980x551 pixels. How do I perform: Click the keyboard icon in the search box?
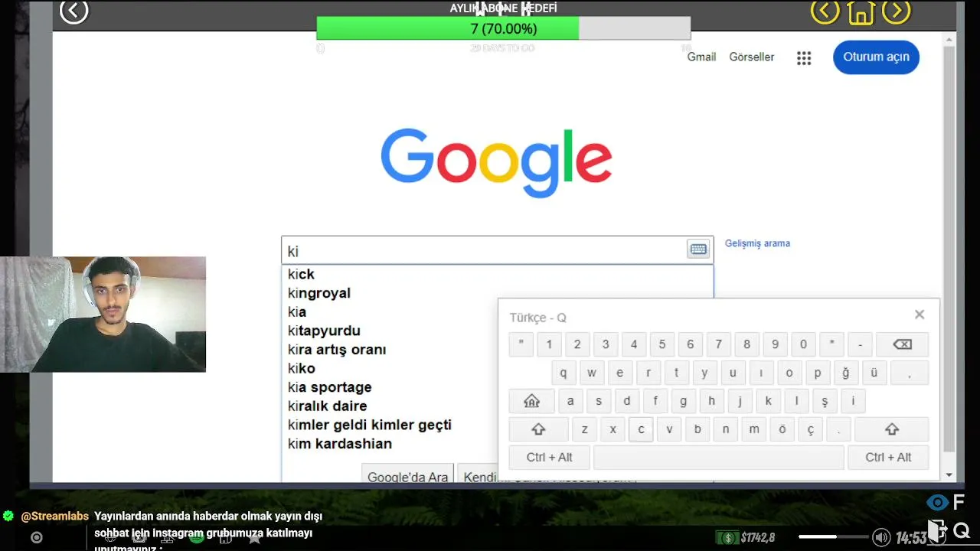point(698,249)
